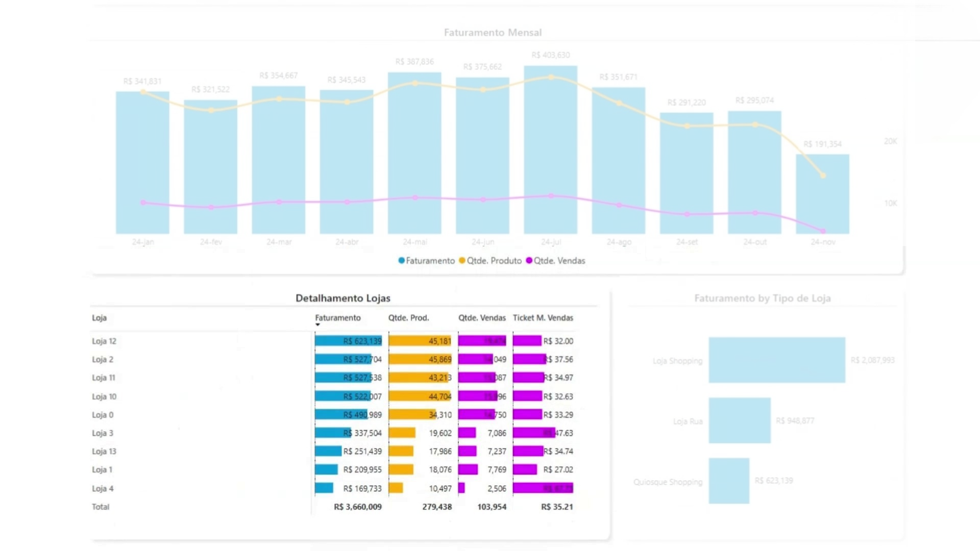Click the Qtde. Vendas point at 24-jan
The width and height of the screenshot is (980, 551).
143,203
